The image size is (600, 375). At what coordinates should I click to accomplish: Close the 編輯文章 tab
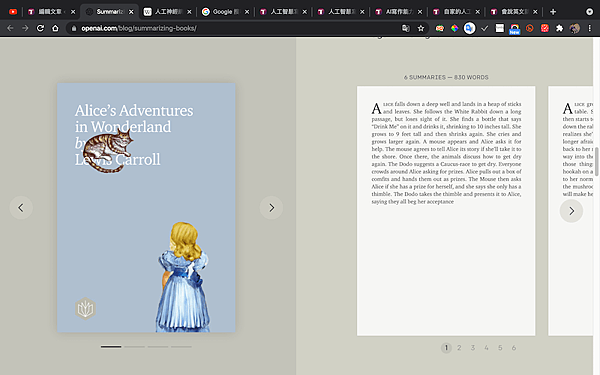[73, 12]
